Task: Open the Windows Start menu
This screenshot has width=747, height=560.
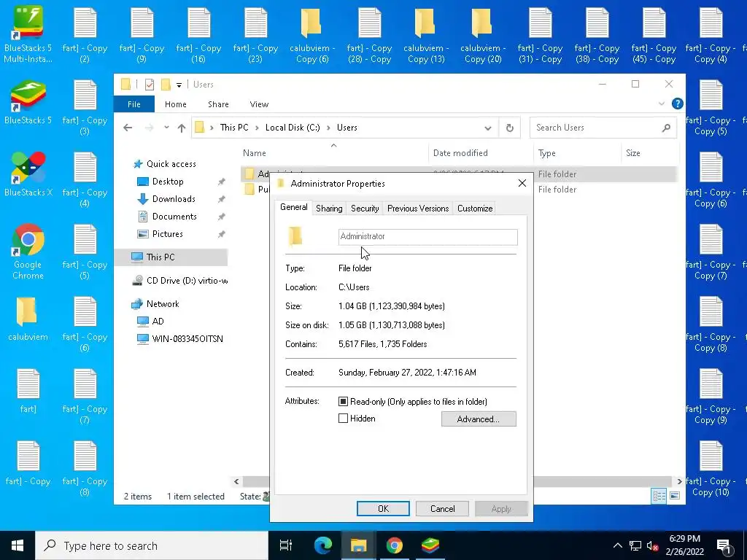Action: [x=18, y=545]
